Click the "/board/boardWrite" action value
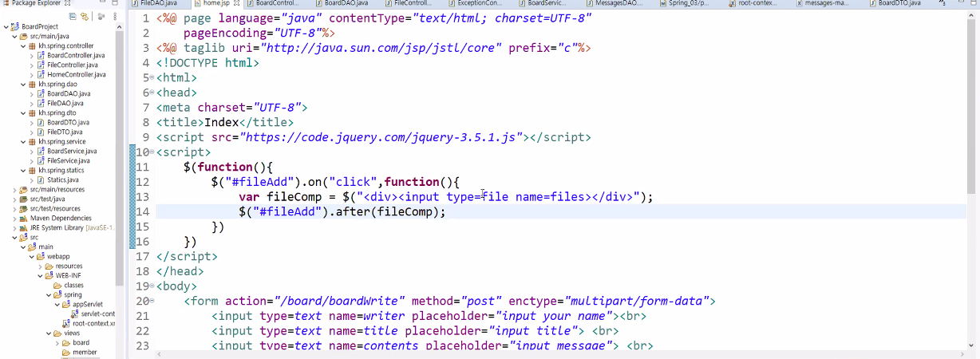Viewport: 980px width, 359px height. pos(342,301)
